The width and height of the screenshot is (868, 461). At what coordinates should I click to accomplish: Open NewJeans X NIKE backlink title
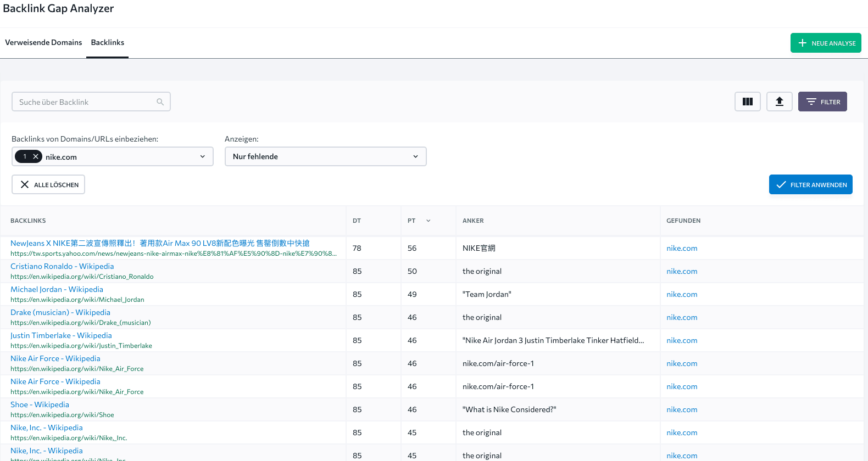click(x=160, y=243)
